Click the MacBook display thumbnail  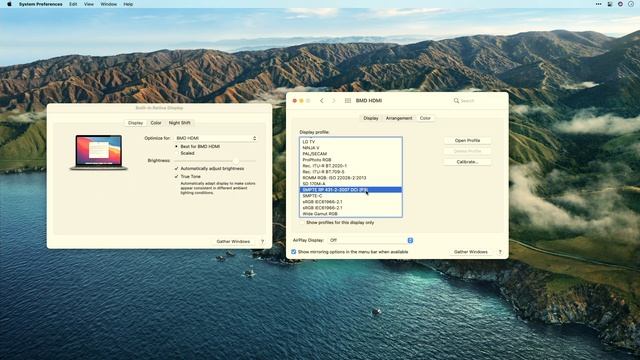pyautogui.click(x=99, y=152)
